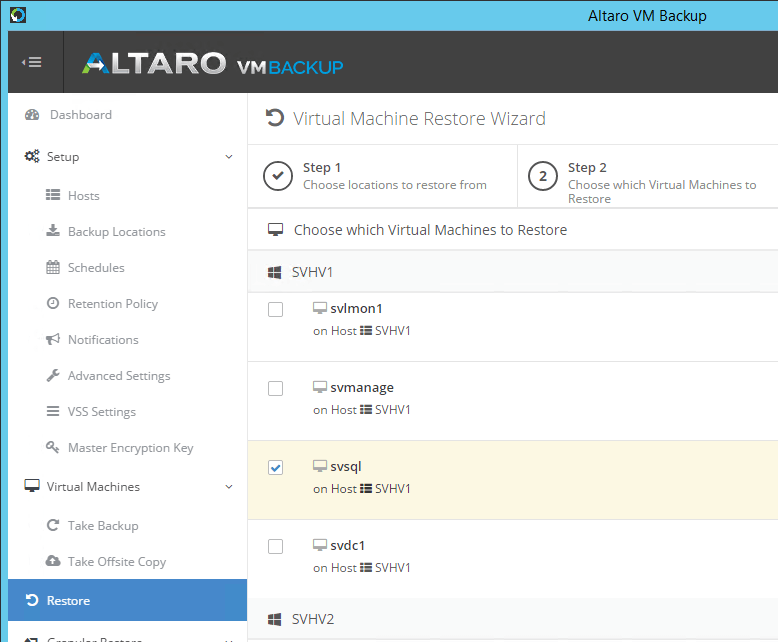Open Advanced Settings
This screenshot has height=642, width=778.
click(119, 376)
